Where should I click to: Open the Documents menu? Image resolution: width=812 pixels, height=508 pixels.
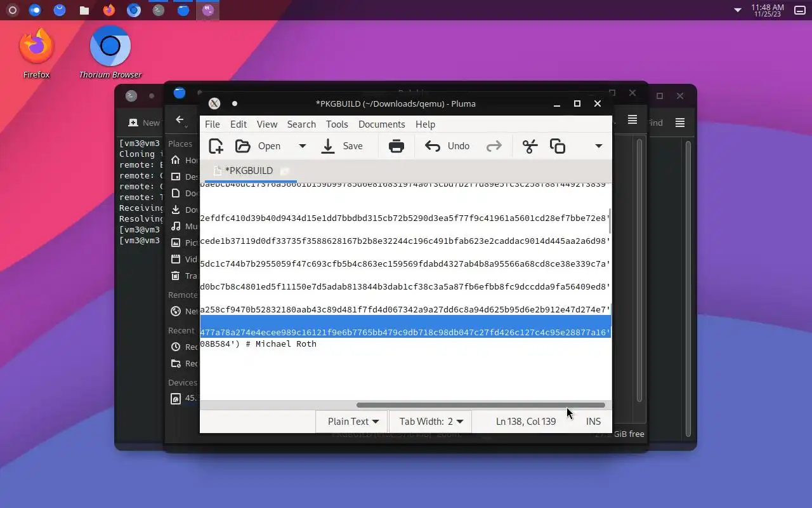(381, 124)
